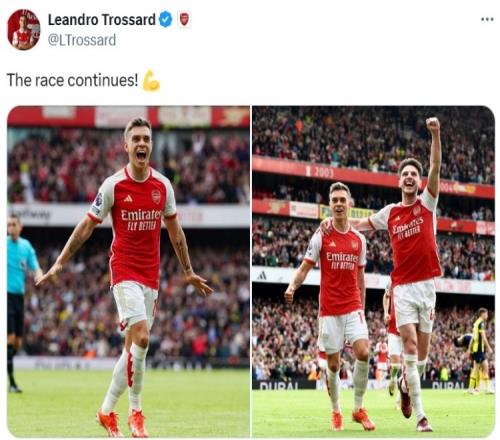Open the three-dot more options menu
Viewport: 500px width, 440px height.
487,19
